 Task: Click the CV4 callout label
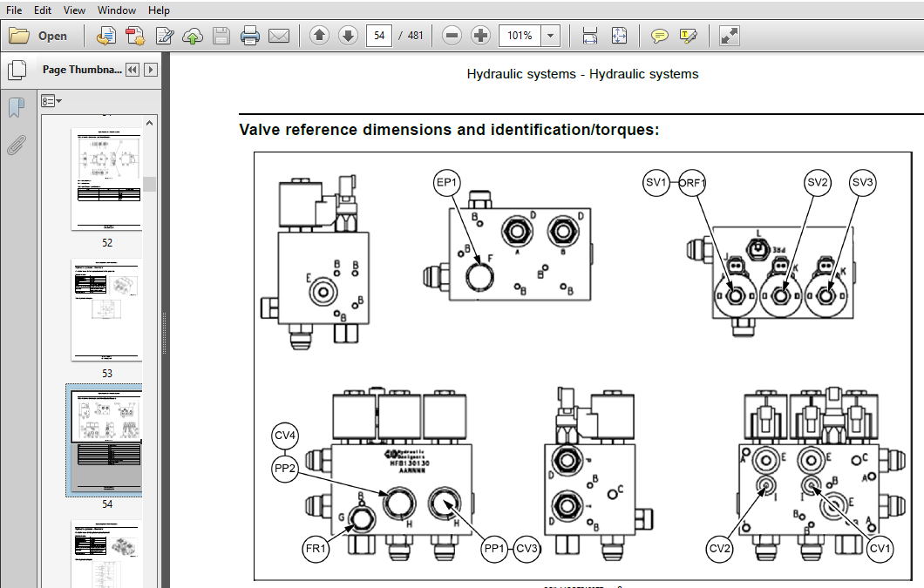coord(285,436)
